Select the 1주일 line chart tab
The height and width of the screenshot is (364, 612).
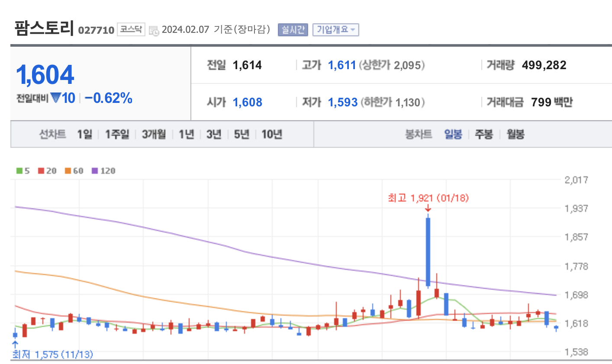coord(117,134)
